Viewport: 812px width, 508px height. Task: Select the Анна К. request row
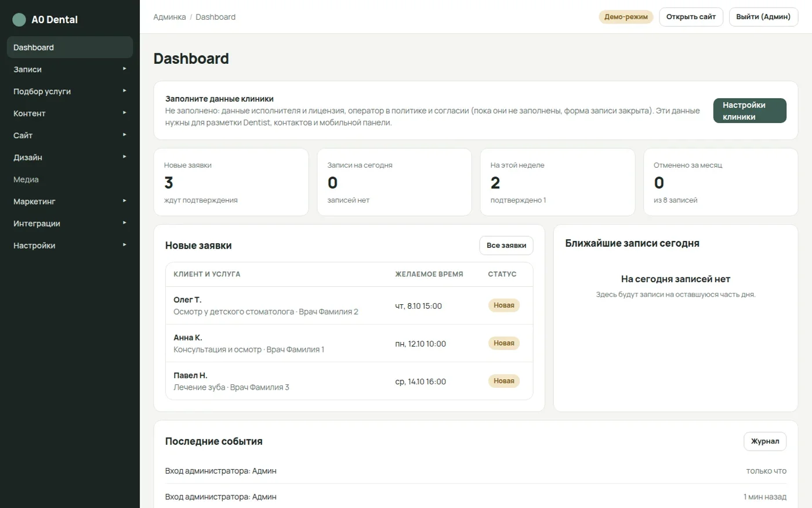point(349,343)
